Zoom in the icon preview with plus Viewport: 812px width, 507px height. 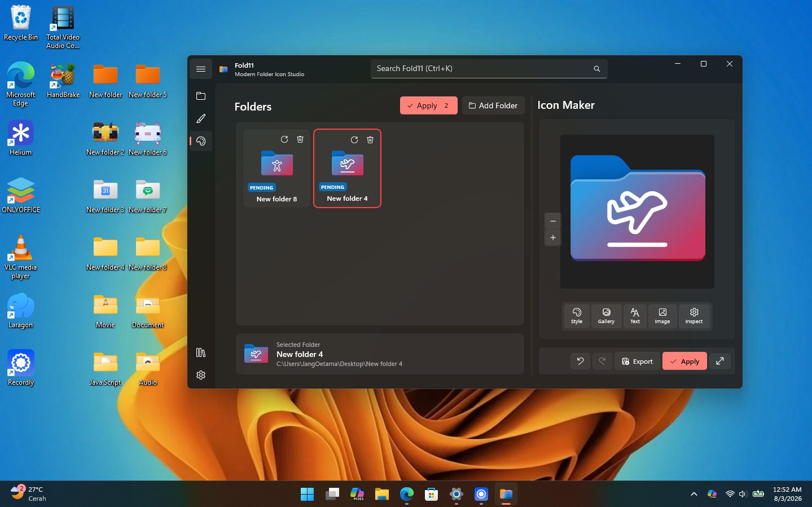tap(553, 237)
